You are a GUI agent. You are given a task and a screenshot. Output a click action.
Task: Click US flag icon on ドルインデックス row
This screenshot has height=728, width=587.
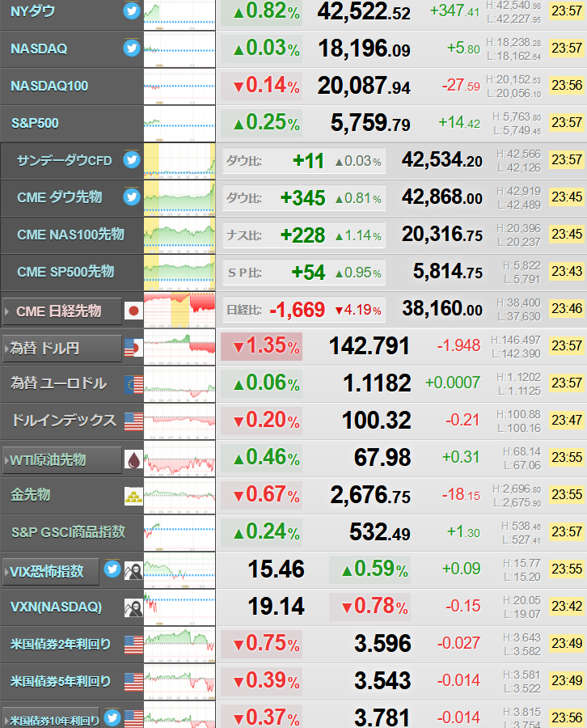pyautogui.click(x=133, y=422)
